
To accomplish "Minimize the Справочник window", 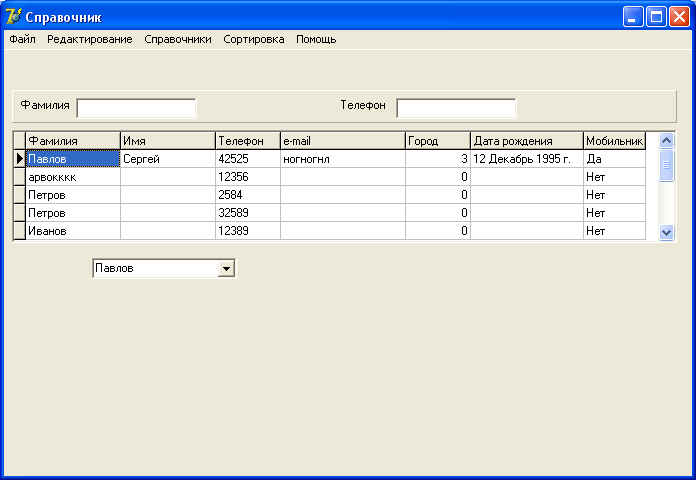I will (x=633, y=17).
